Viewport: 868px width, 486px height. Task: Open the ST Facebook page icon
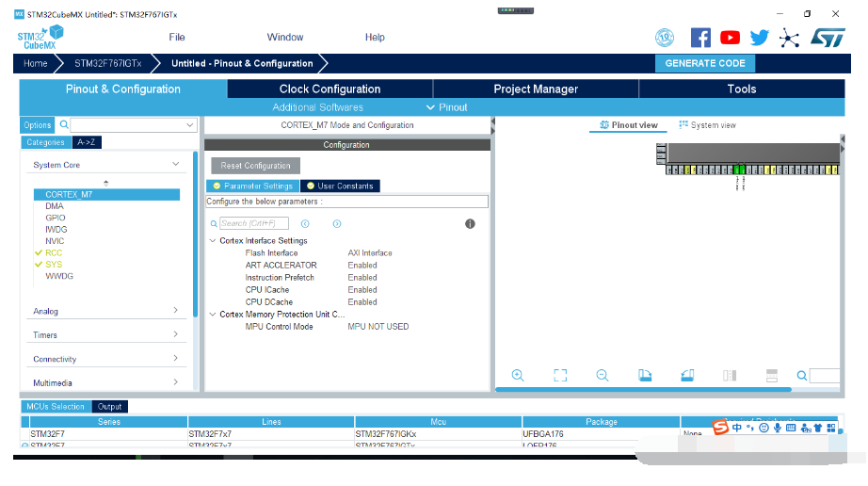click(x=700, y=38)
